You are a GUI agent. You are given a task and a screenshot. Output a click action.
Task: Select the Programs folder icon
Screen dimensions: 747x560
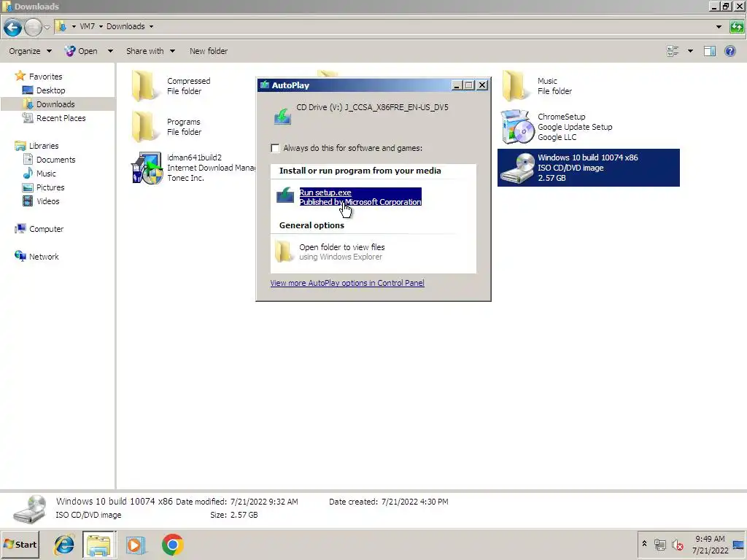click(x=145, y=127)
